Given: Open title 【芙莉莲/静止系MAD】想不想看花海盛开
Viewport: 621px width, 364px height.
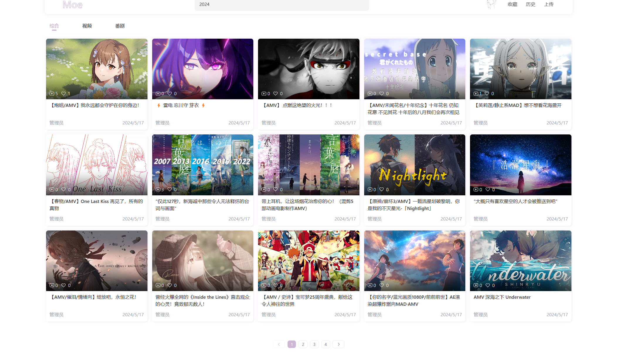Looking at the screenshot, I should [x=517, y=105].
